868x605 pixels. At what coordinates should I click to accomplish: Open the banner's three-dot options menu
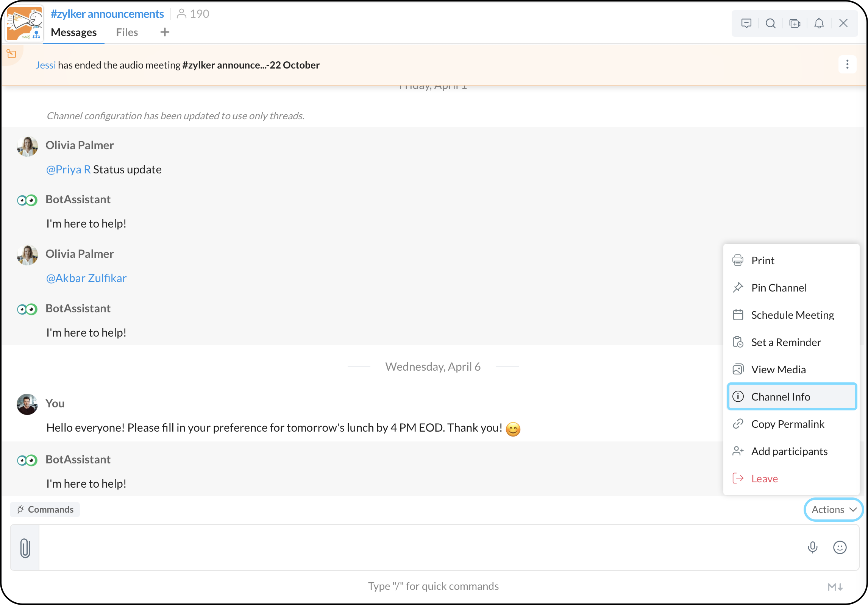pyautogui.click(x=847, y=64)
